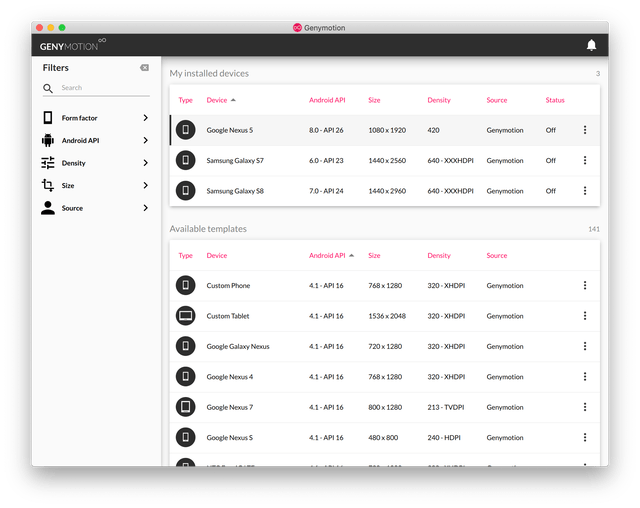This screenshot has height=508, width=640.
Task: Click the Google Nexus S type icon
Action: [x=185, y=437]
